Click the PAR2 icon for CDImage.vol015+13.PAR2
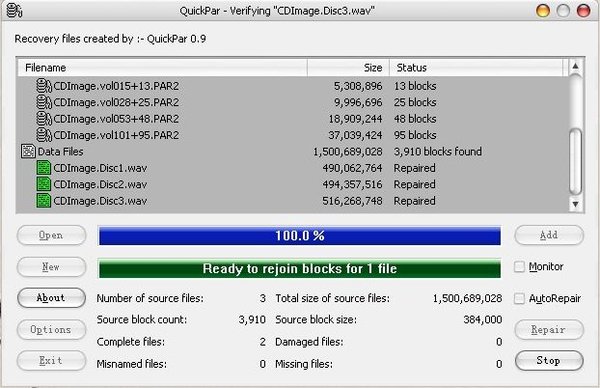Screen dimensions: 600x388 coord(44,86)
